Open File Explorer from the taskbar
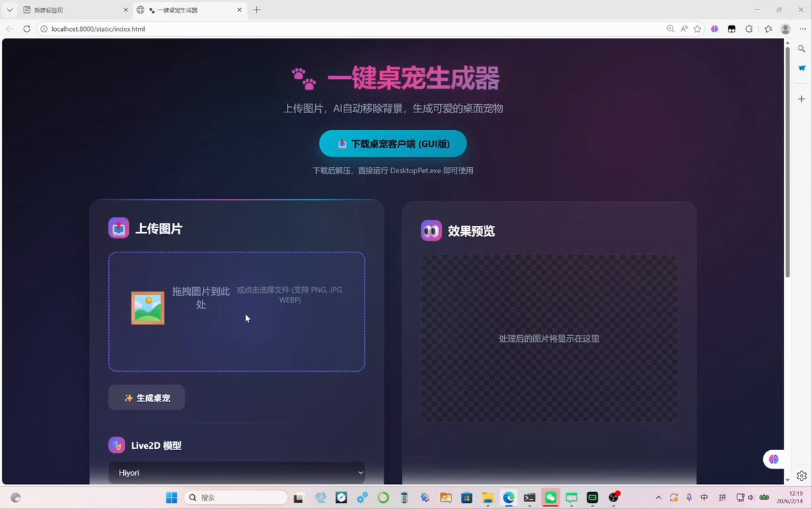 point(488,497)
